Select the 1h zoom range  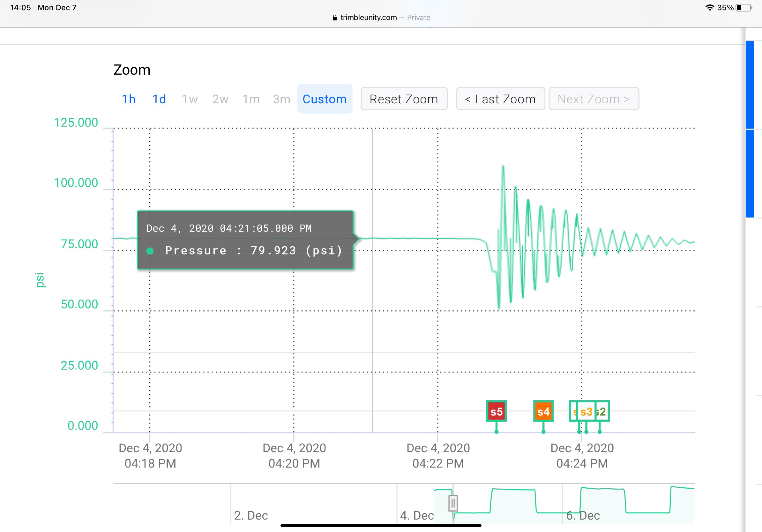(x=129, y=99)
